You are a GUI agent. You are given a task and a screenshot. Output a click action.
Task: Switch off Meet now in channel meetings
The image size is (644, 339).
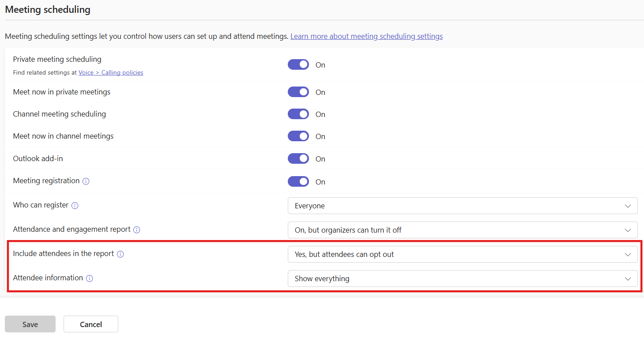point(298,136)
